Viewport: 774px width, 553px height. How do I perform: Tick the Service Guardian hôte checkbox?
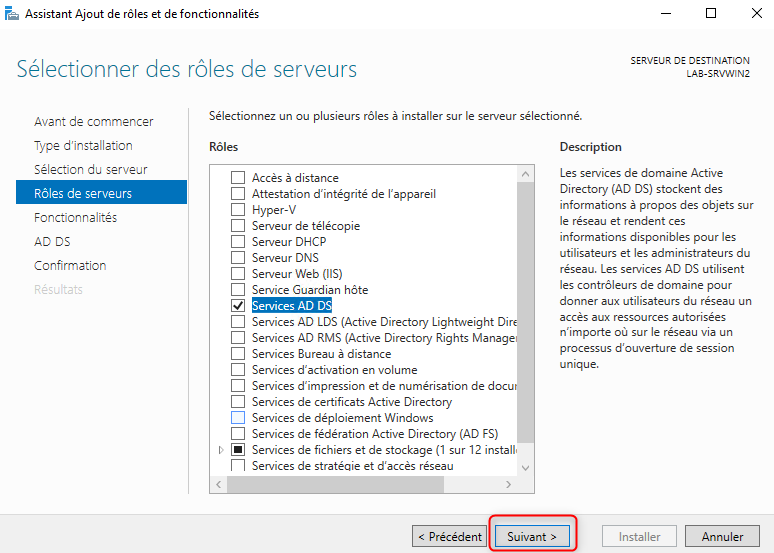tap(238, 289)
